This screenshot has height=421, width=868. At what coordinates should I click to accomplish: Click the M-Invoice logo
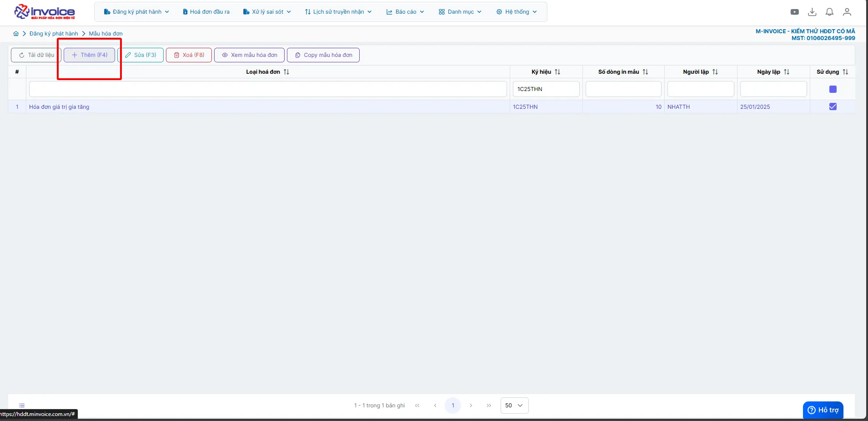pyautogui.click(x=45, y=12)
